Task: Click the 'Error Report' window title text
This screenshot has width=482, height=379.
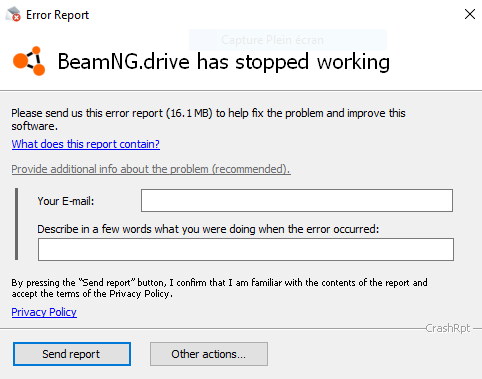Action: tap(57, 15)
